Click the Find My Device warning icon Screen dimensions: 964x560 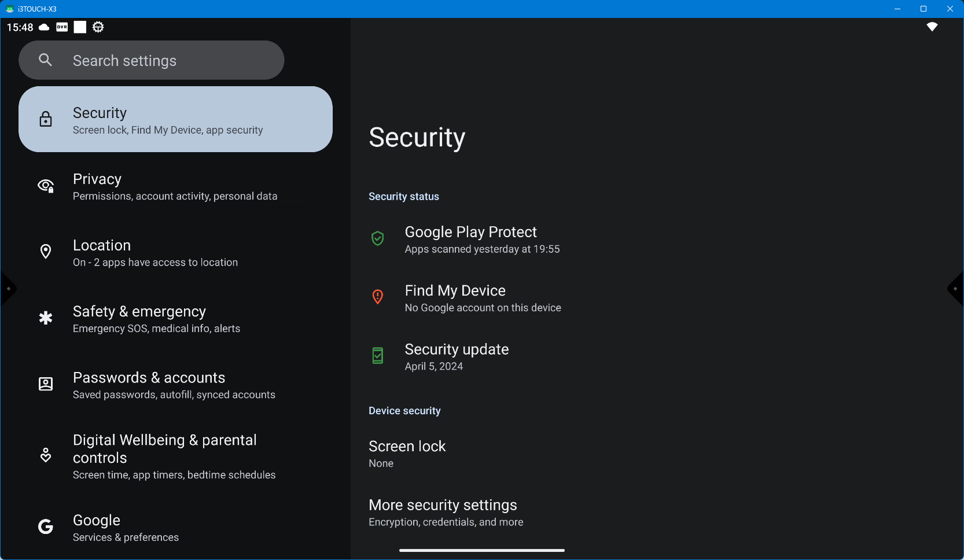(x=378, y=297)
